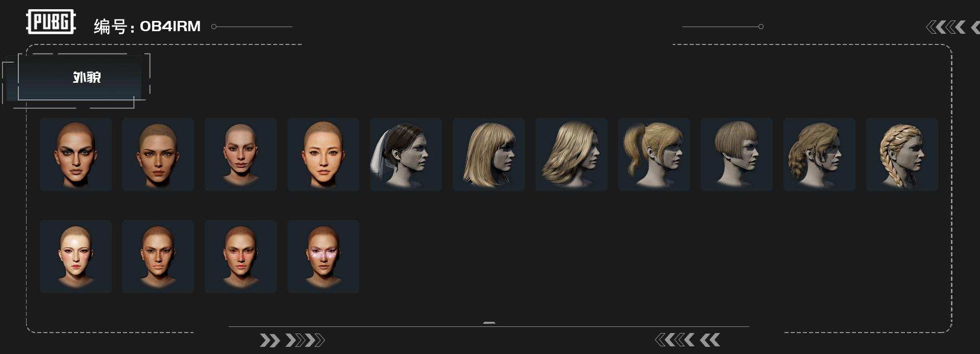The image size is (980, 354).
Task: Select the shaved face with dark eye makeup
Action: (x=76, y=154)
